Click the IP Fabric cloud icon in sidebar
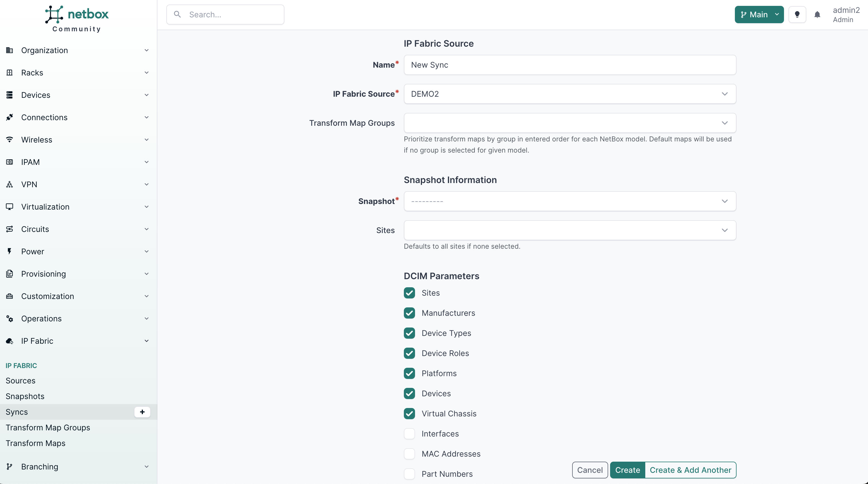Viewport: 868px width, 484px height. tap(9, 341)
